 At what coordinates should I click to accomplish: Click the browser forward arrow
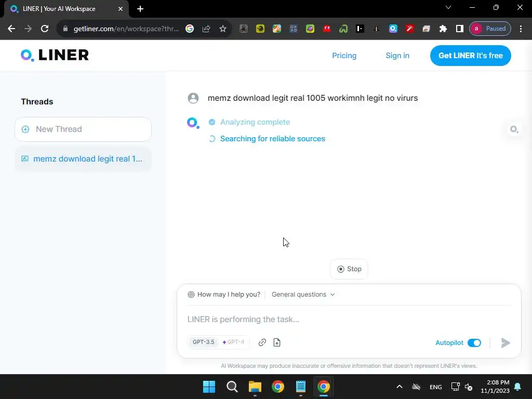pyautogui.click(x=28, y=29)
